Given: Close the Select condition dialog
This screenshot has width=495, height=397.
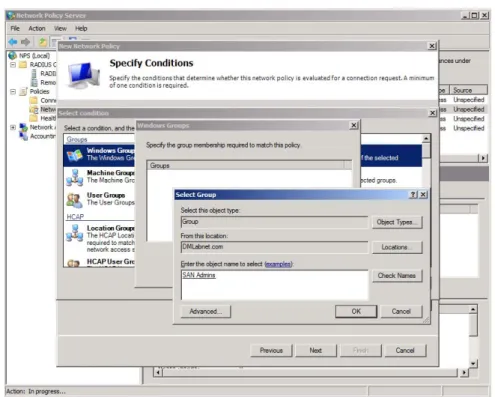Looking at the screenshot, I should (x=432, y=113).
